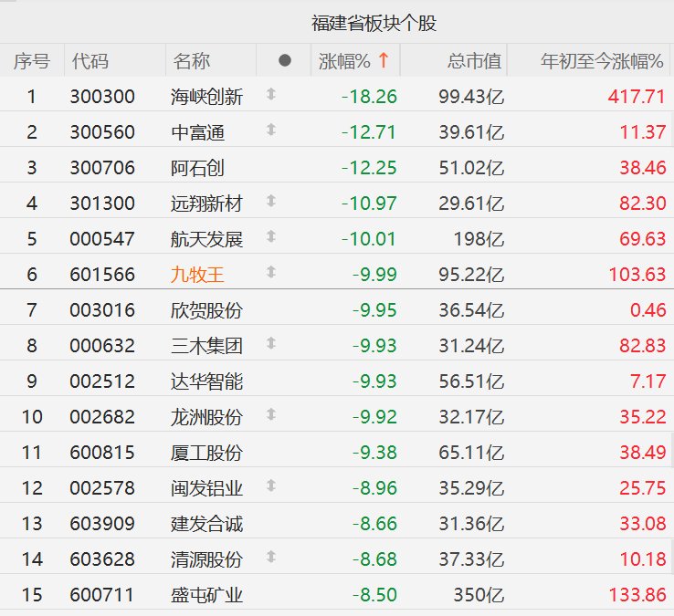Screen dimensions: 674x616
Task: Click the marker icon beside 海峡创新
Action: pyautogui.click(x=270, y=94)
